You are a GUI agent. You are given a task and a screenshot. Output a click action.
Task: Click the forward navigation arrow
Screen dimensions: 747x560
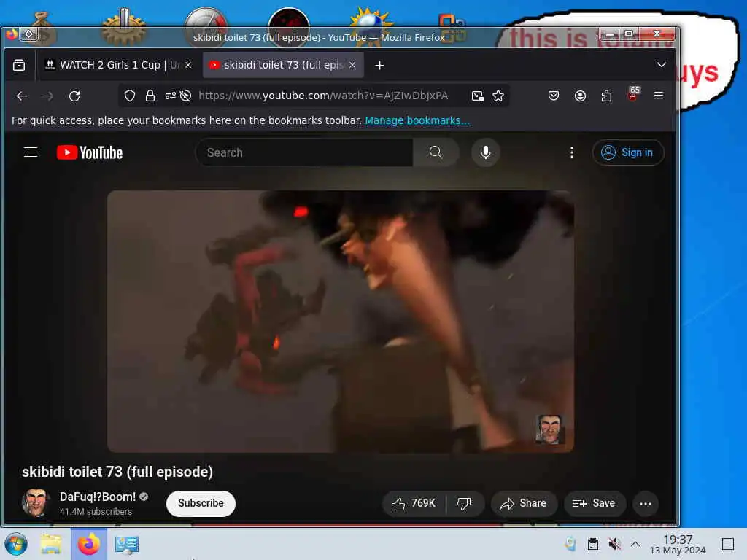pos(47,96)
